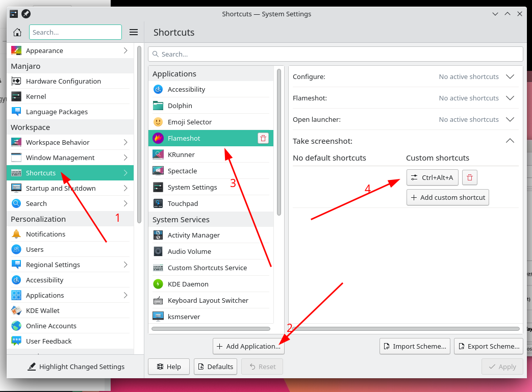Expand Appearance category chevron
Screen dimensions: 532x392
pos(125,50)
